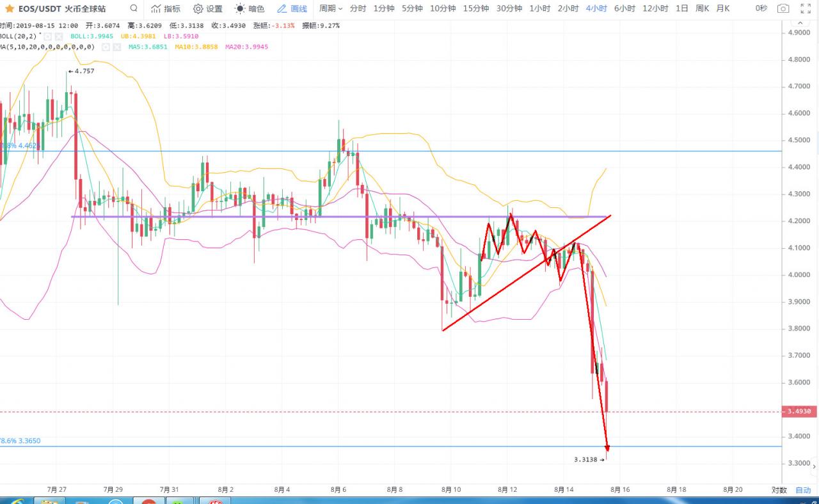Remove the BOLL indicator with its X
The image size is (819, 504).
pos(58,36)
